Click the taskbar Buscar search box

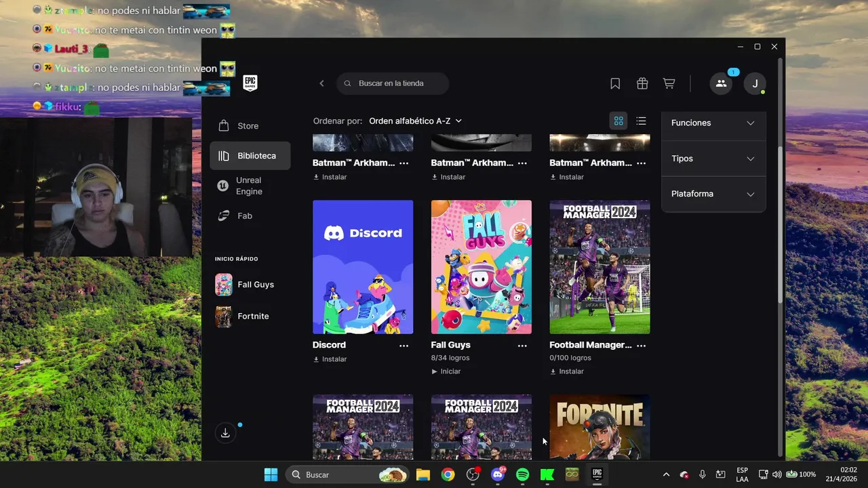click(348, 474)
